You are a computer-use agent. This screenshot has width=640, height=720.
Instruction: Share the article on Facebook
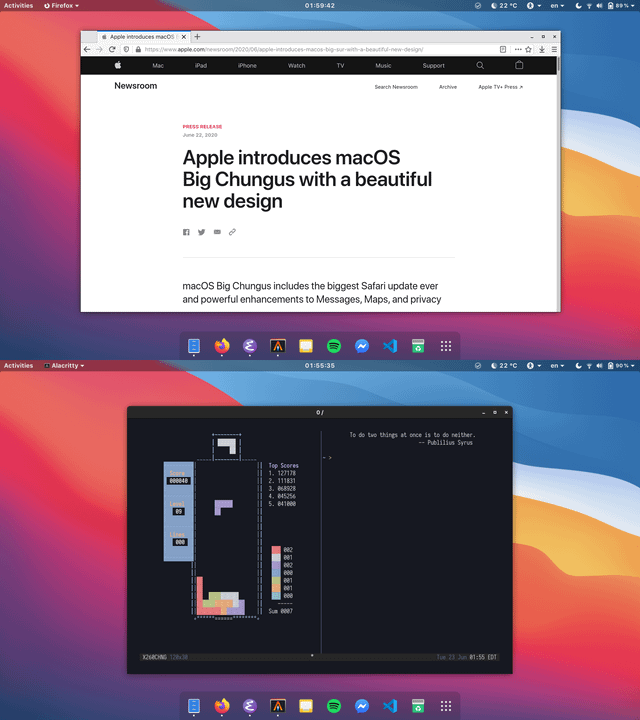pos(186,232)
